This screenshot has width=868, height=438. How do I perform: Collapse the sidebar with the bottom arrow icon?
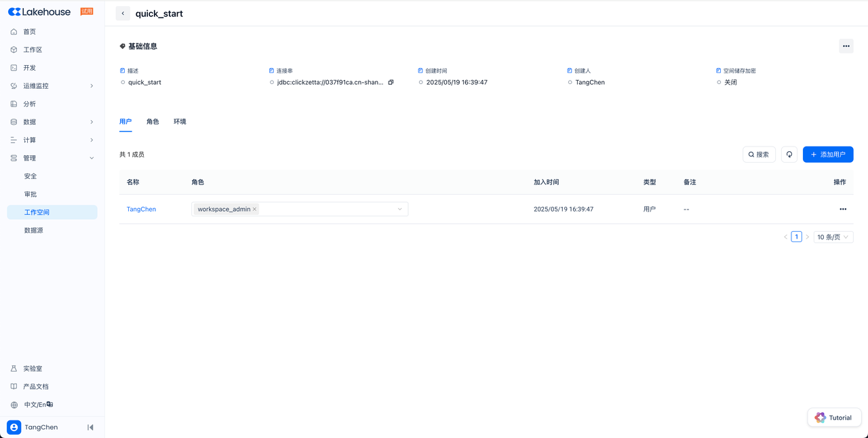[x=90, y=427]
